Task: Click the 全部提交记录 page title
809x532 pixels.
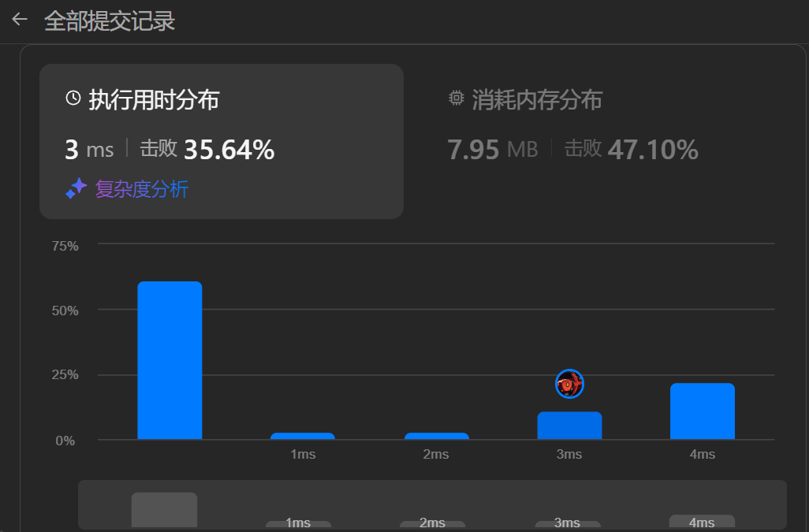Action: tap(110, 21)
